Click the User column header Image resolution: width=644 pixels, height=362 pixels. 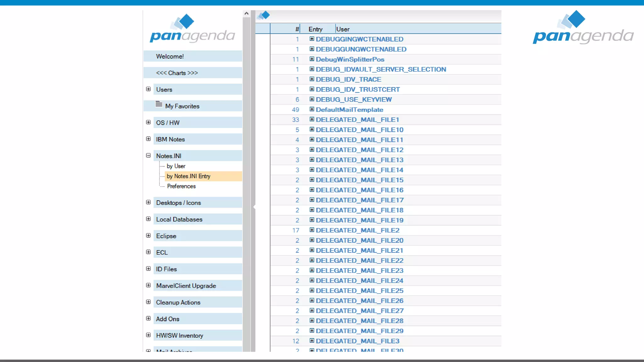343,29
